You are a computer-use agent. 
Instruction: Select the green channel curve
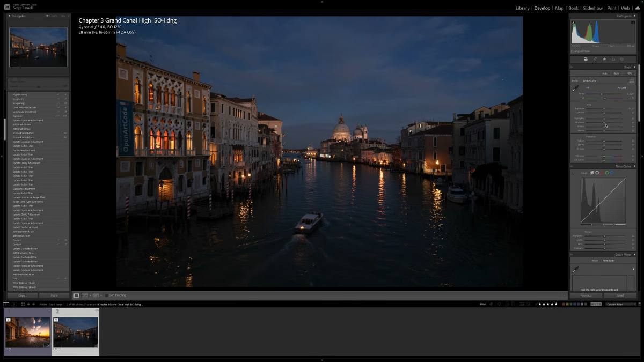tap(606, 173)
